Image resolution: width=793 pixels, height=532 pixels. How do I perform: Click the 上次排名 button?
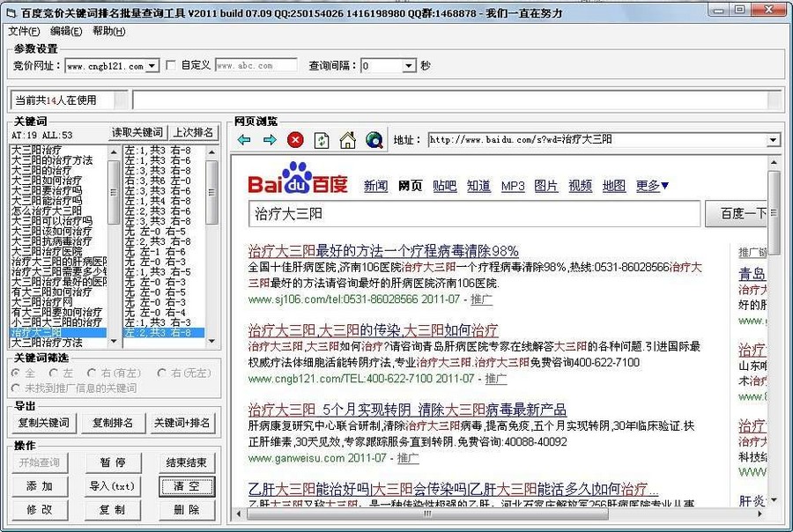pyautogui.click(x=193, y=132)
